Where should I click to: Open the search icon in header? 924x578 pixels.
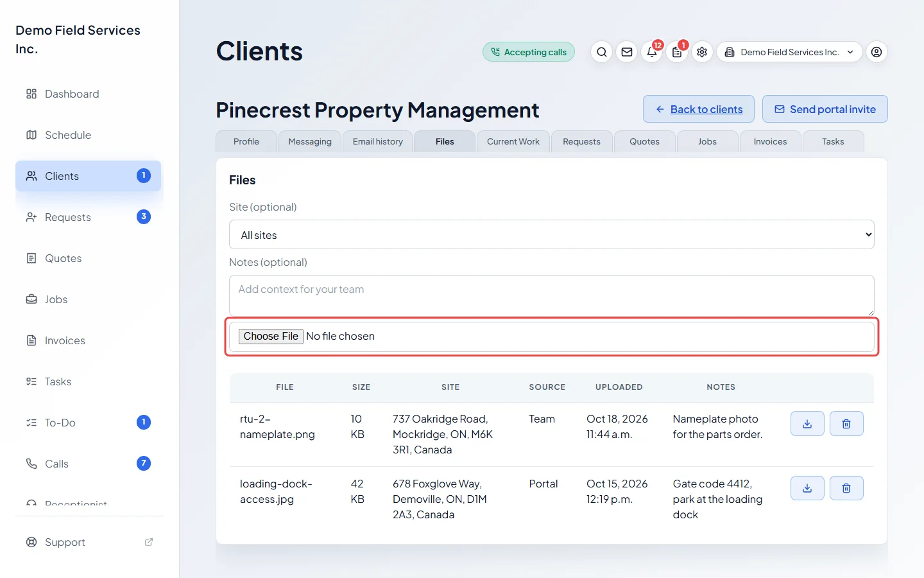point(601,52)
